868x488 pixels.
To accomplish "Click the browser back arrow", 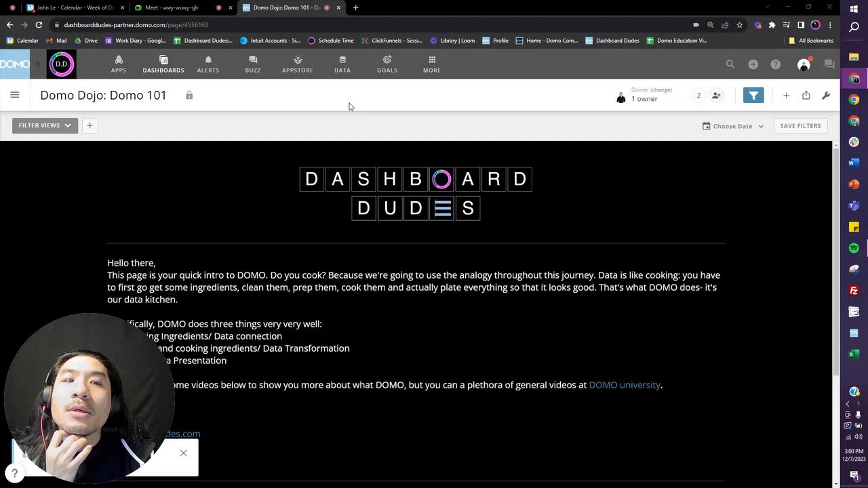I will click(x=9, y=25).
